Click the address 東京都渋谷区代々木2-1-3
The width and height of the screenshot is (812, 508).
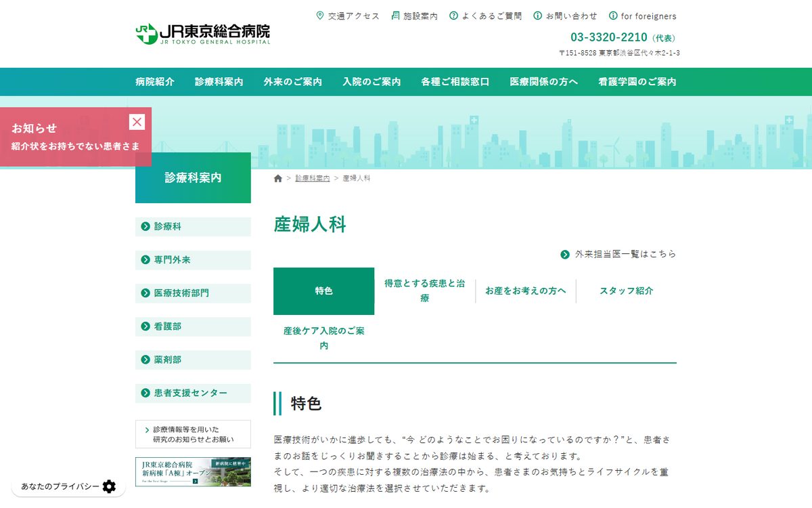pos(639,53)
